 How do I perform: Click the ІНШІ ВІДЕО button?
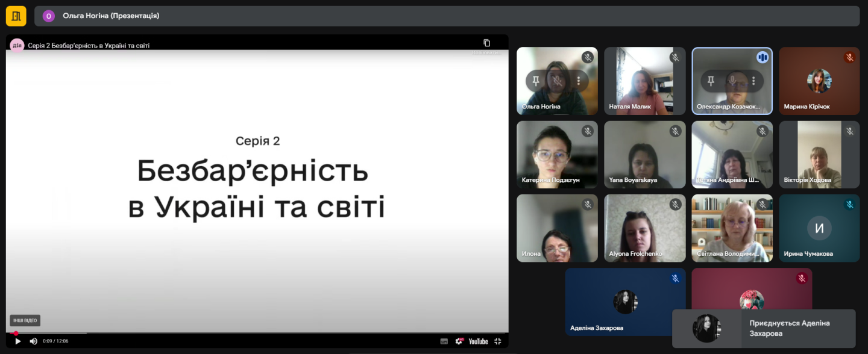click(25, 321)
